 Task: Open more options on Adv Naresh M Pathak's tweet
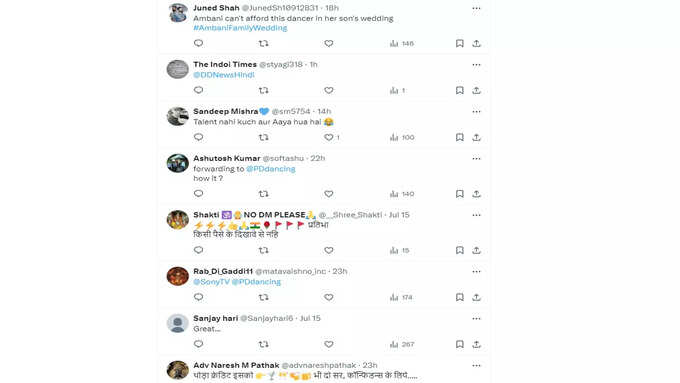click(477, 366)
